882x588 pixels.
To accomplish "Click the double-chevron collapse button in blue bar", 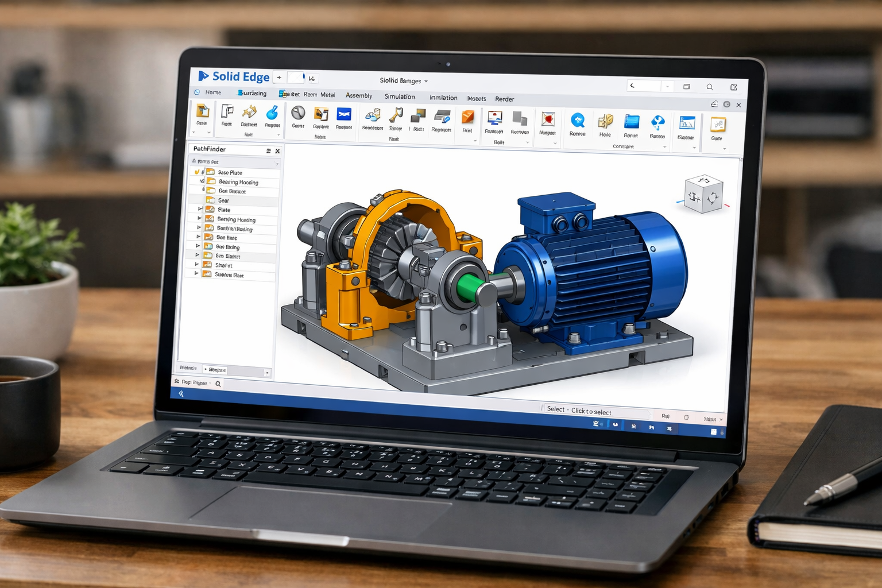I will click(x=181, y=393).
